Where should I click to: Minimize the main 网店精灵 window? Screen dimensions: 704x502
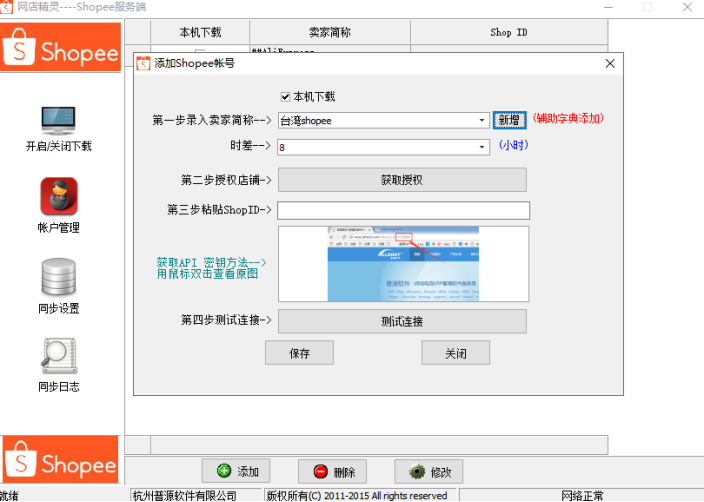(608, 7)
